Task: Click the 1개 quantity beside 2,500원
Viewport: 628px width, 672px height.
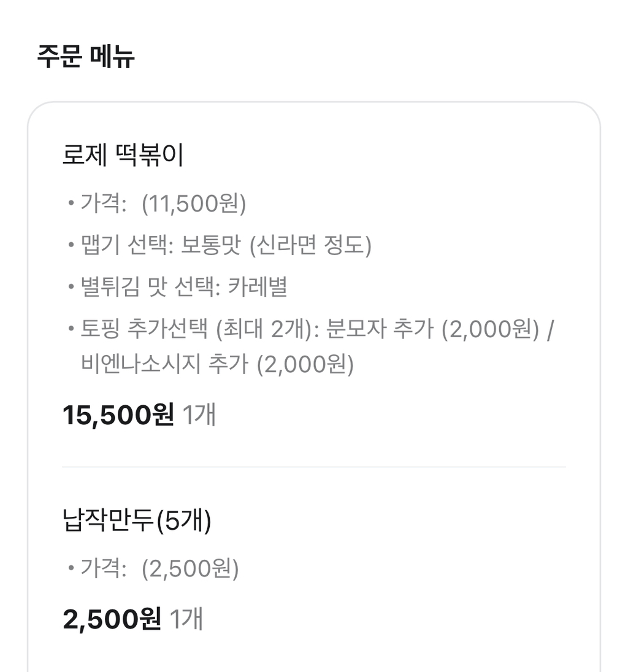Action: click(186, 619)
